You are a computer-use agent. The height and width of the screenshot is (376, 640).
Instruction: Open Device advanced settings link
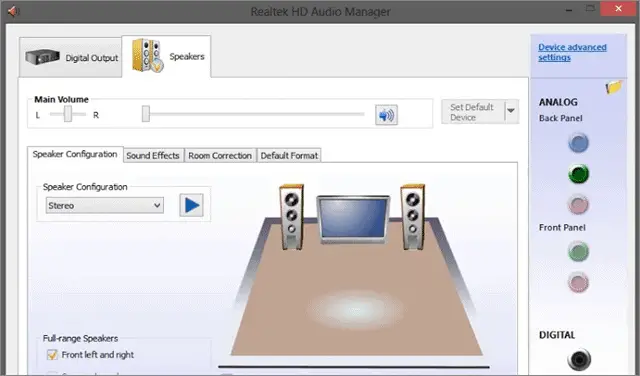coord(572,52)
